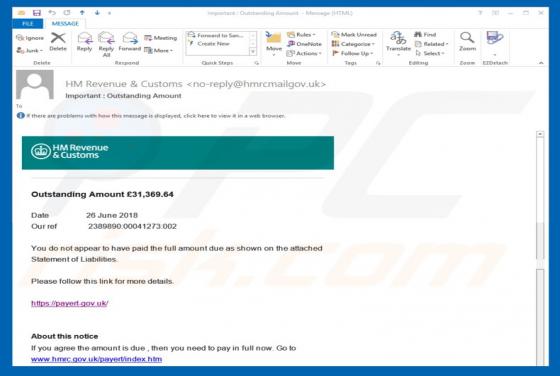Delete this message with the X icon
Viewport: 560px width, 376px height.
(58, 42)
